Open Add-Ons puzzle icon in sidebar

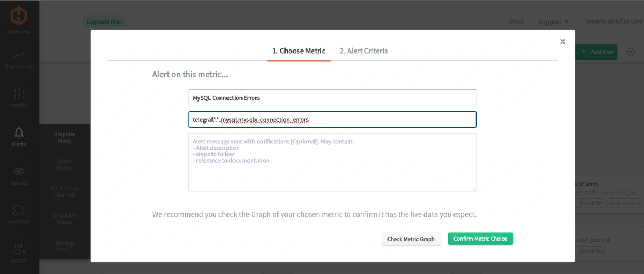[19, 210]
